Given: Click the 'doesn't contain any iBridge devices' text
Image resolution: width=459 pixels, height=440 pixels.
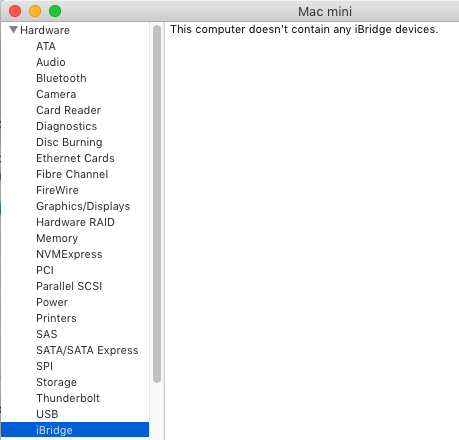Looking at the screenshot, I should click(343, 29).
